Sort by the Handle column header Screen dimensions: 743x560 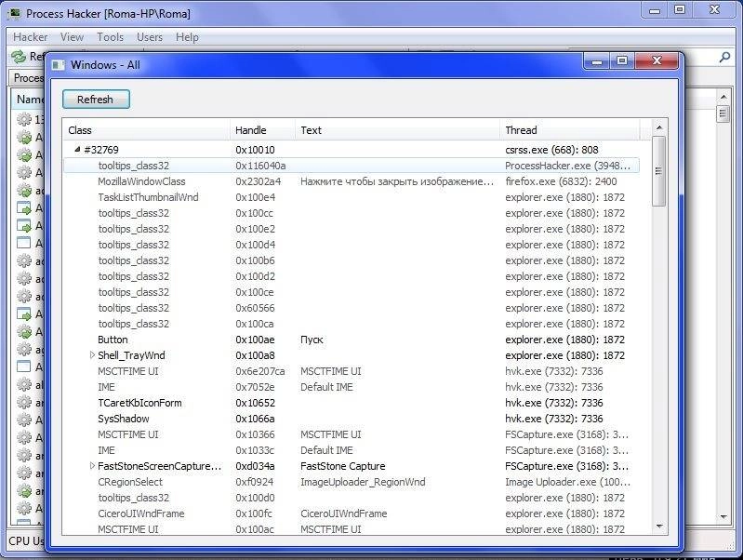tap(262, 130)
